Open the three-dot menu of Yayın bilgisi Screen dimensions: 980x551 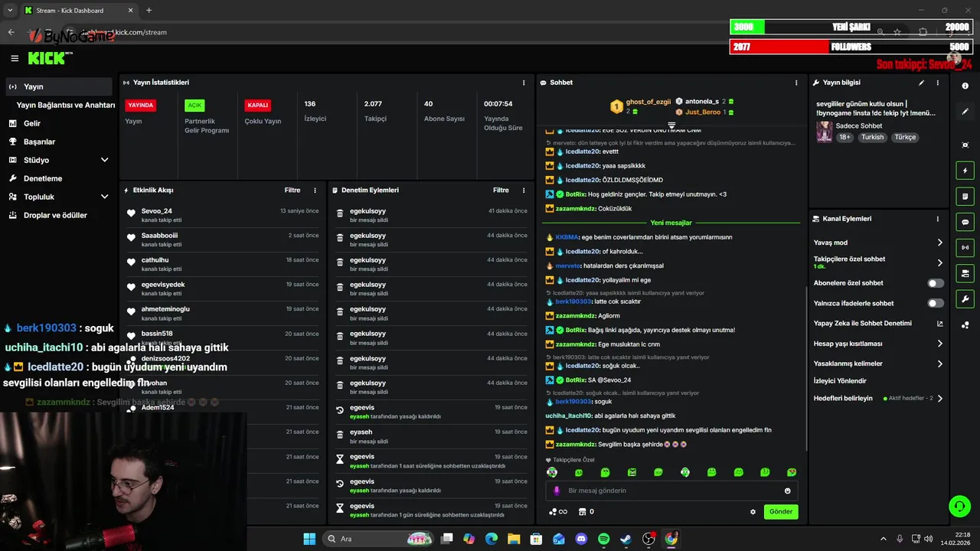click(937, 83)
